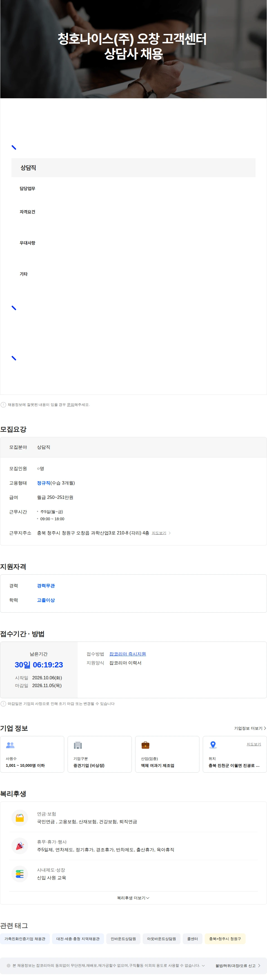Click the building icon in the 기업구분 card
The height and width of the screenshot is (980, 267).
click(78, 745)
